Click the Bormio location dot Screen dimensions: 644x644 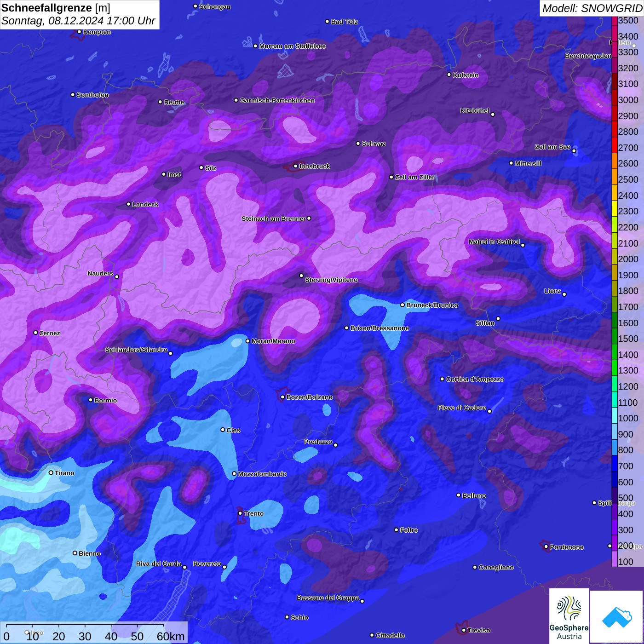[91, 400]
